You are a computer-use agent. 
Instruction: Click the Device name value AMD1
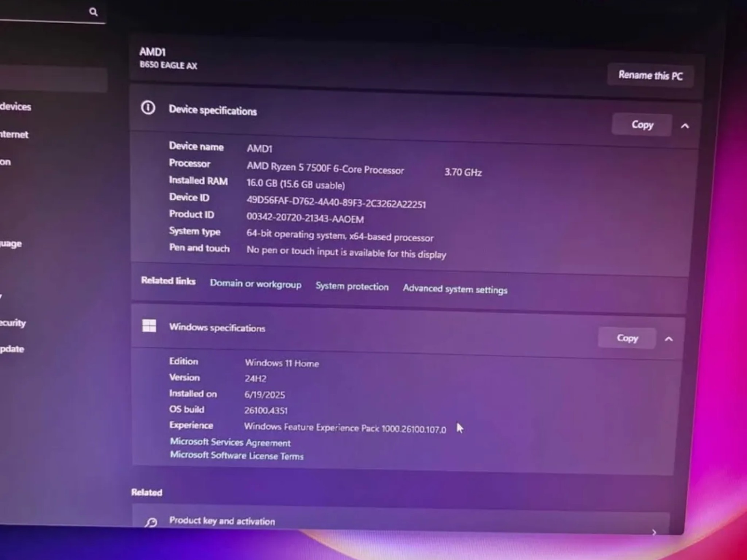[x=259, y=149]
